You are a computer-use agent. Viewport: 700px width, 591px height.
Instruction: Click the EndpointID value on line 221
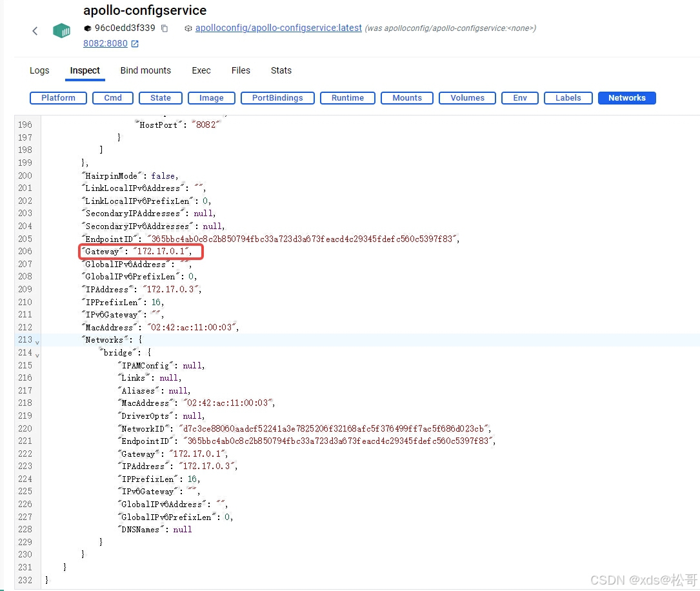pos(339,441)
